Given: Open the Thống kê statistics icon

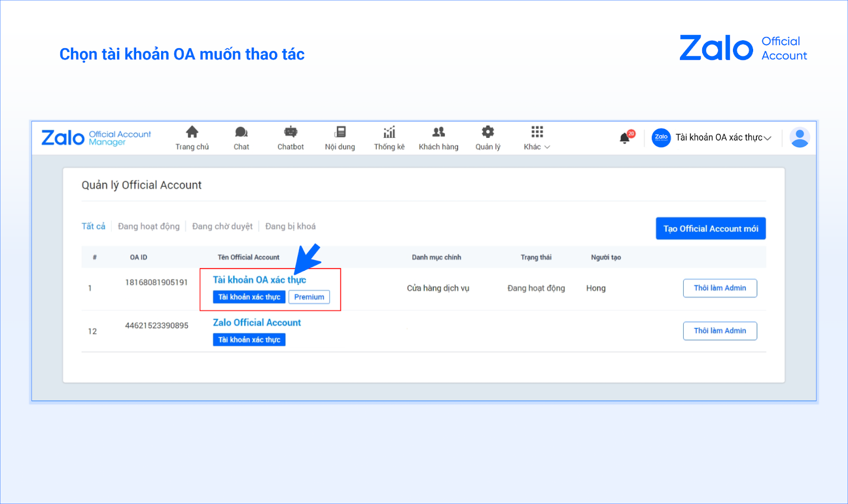Looking at the screenshot, I should pos(389,132).
